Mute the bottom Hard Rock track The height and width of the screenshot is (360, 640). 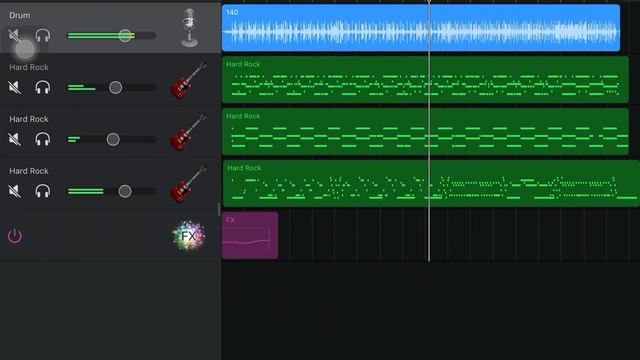pos(14,191)
